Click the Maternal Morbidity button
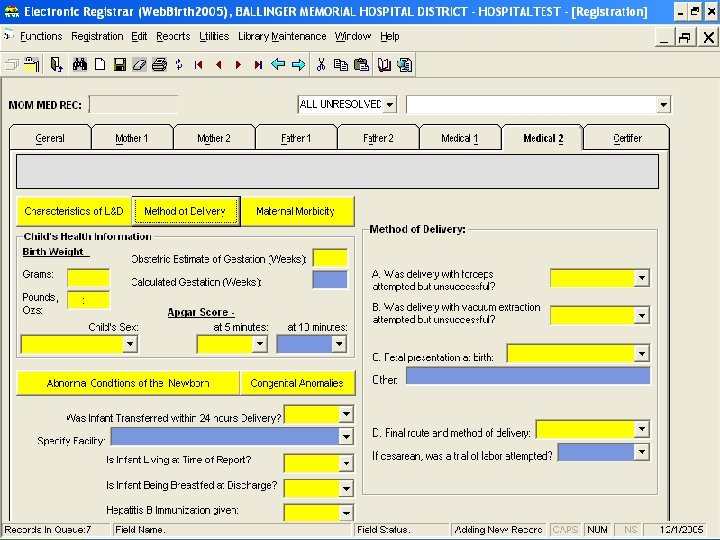The height and width of the screenshot is (540, 720). pyautogui.click(x=295, y=211)
